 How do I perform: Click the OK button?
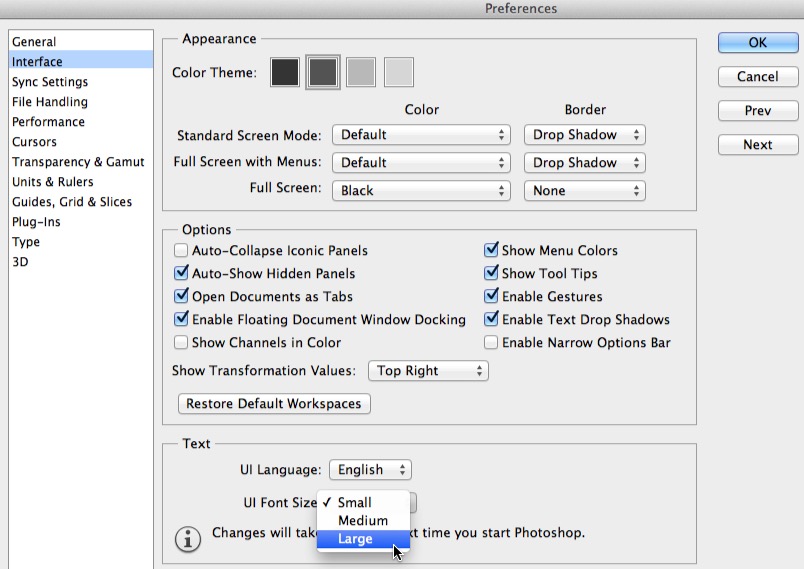758,43
